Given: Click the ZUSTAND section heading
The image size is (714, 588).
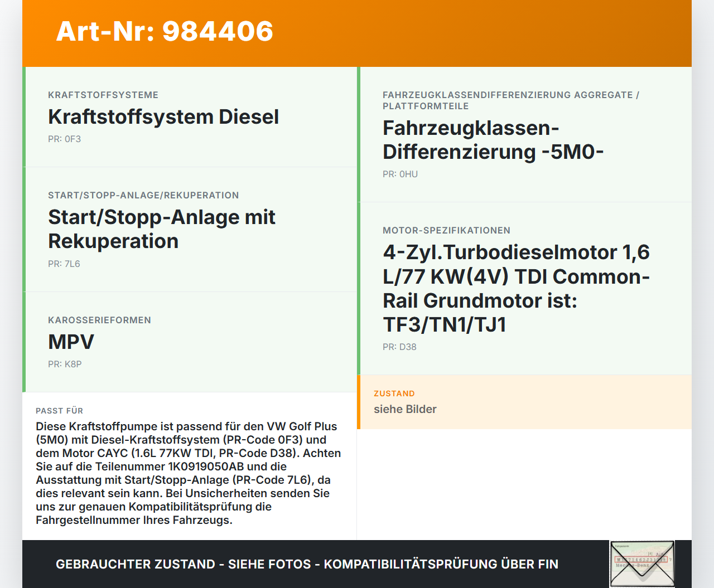Looking at the screenshot, I should tap(394, 393).
